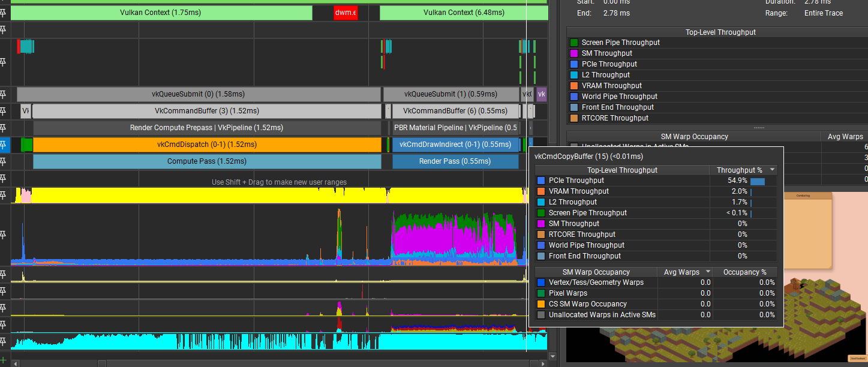Pin the vkQueueSubmit timeline row
The height and width of the screenshot is (367, 868).
coord(4,94)
